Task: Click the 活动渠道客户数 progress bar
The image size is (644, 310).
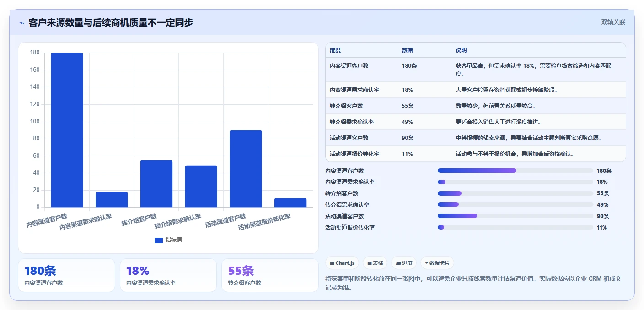Action: pos(515,216)
